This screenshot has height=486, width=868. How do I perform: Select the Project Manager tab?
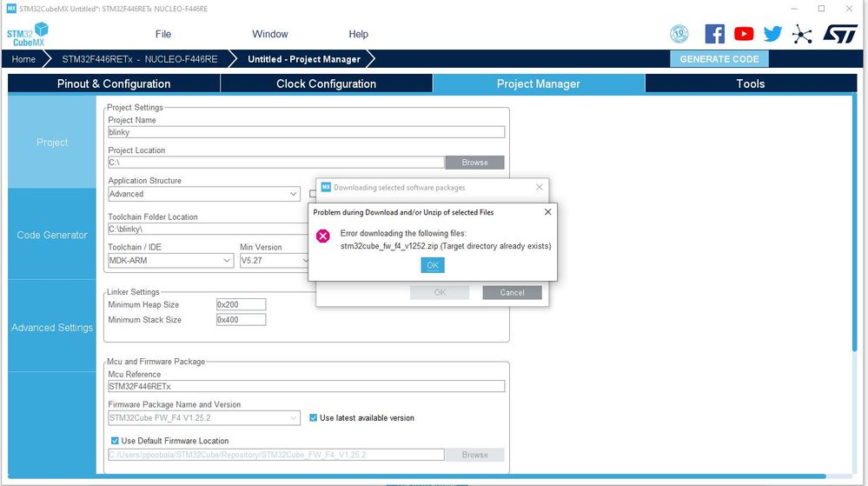(539, 83)
